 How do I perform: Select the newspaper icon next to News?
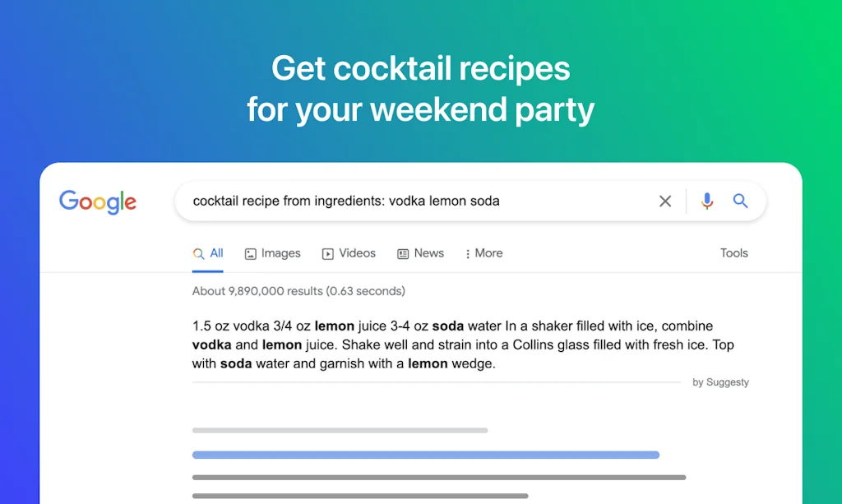402,253
